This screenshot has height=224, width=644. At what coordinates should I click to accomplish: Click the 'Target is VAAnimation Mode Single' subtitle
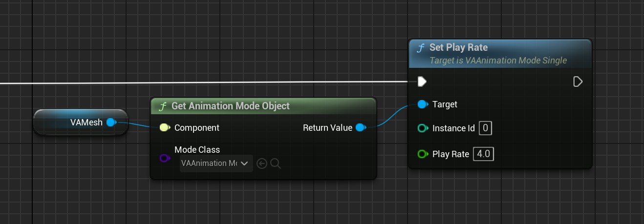pos(498,60)
